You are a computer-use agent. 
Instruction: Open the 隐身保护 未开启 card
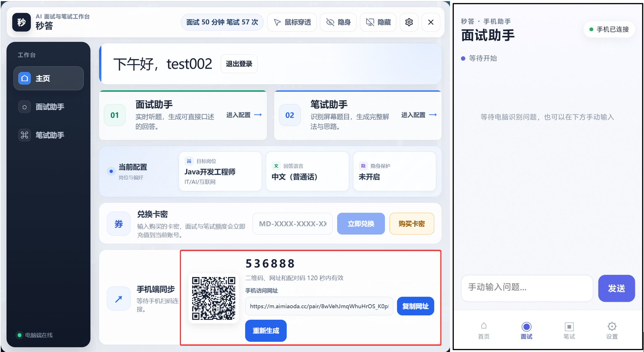(395, 171)
